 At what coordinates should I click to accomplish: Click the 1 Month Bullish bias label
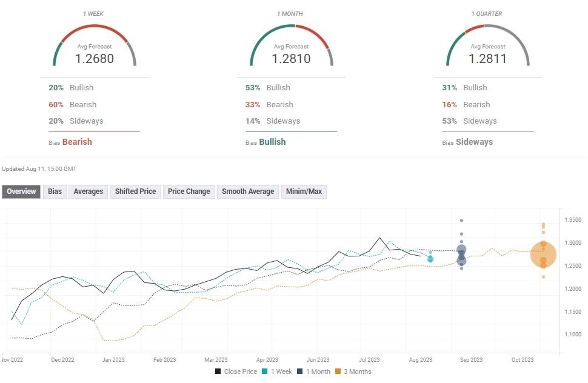click(x=272, y=142)
